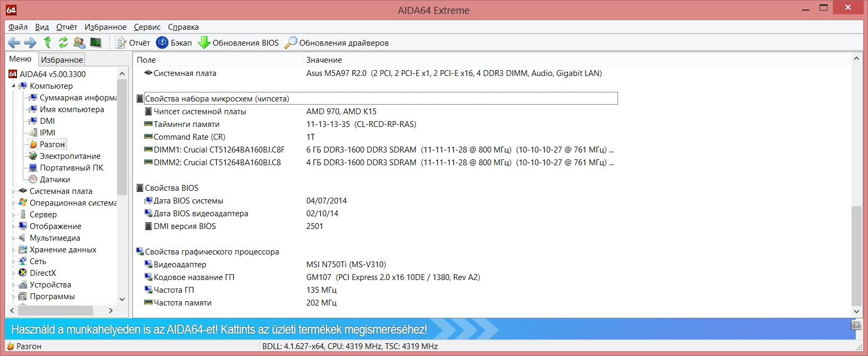Open the Сервис menu
This screenshot has width=868, height=356.
click(x=147, y=27)
